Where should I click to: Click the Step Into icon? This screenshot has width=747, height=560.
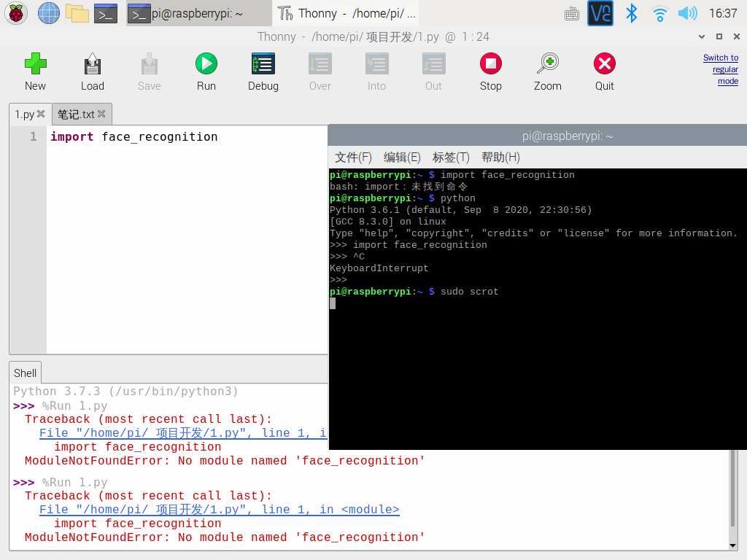[x=377, y=64]
